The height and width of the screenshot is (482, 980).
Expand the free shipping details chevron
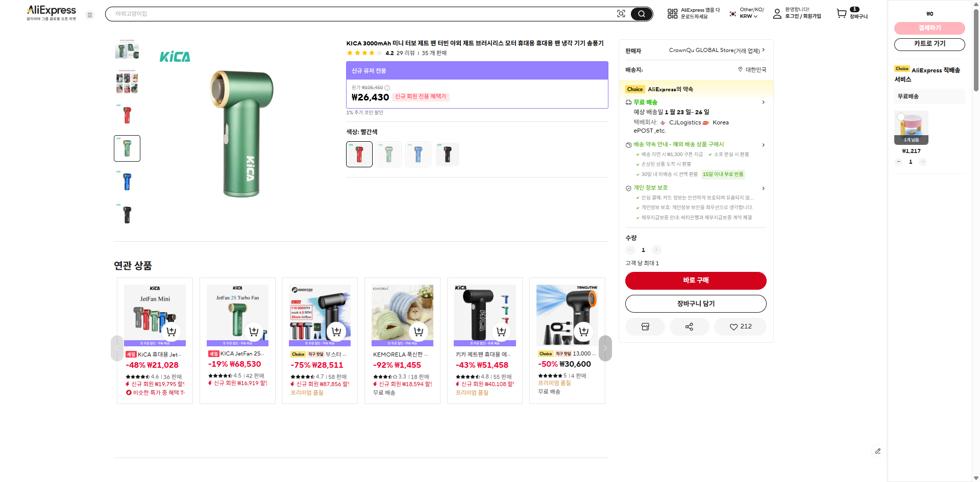tap(763, 102)
